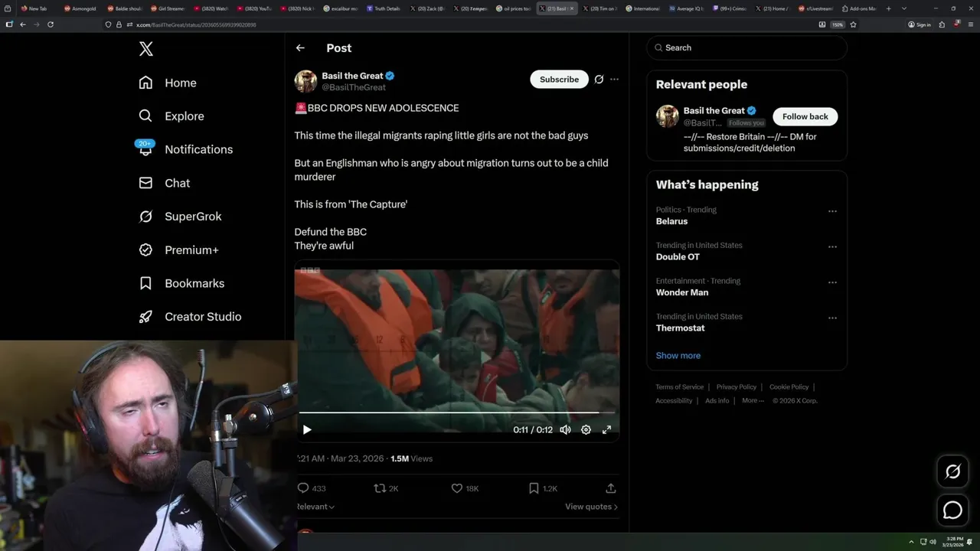The width and height of the screenshot is (980, 551).
Task: Click the Chat envelope icon
Action: click(145, 183)
